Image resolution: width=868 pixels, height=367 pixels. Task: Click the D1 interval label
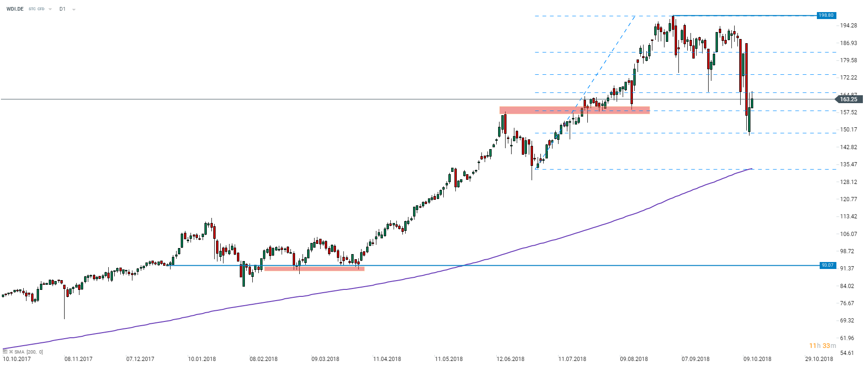pos(62,9)
